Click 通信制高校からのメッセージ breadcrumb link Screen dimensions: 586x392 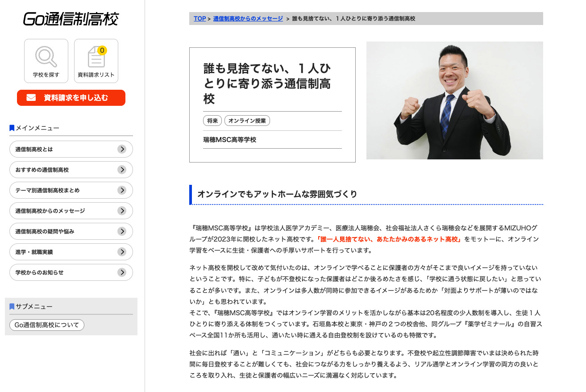[248, 19]
